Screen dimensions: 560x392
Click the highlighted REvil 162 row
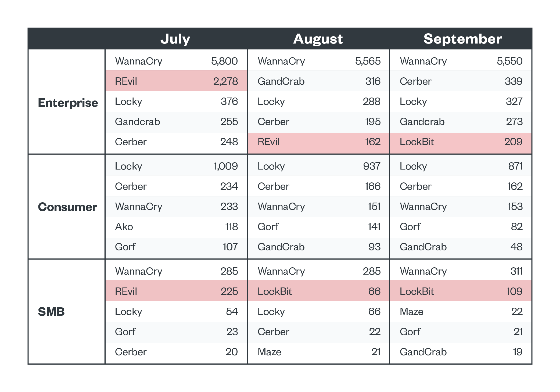(318, 142)
